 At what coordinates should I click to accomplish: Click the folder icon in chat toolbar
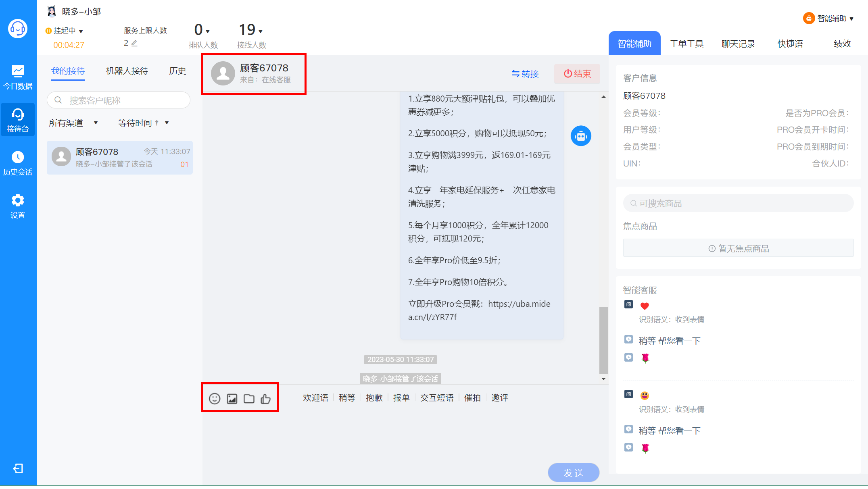tap(249, 398)
